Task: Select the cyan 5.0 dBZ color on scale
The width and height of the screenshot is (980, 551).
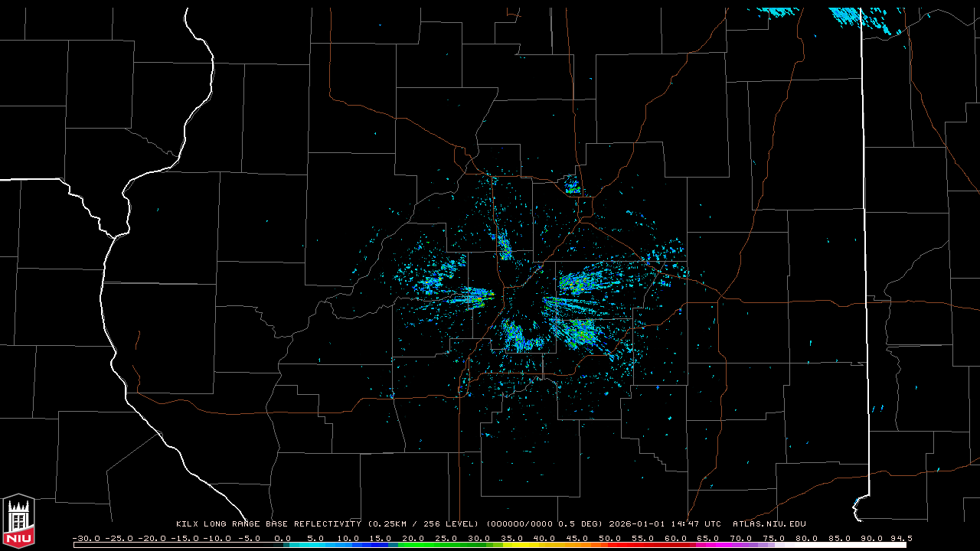Action: tap(316, 545)
